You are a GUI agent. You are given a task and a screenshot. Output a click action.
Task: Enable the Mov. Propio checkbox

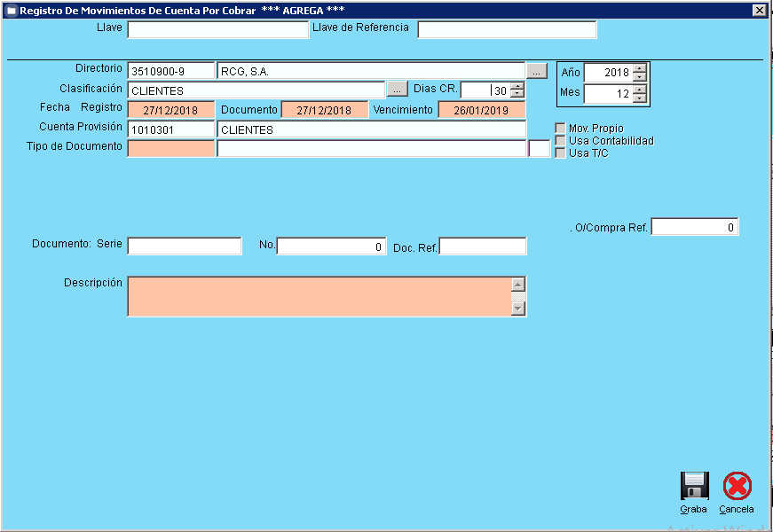point(560,129)
